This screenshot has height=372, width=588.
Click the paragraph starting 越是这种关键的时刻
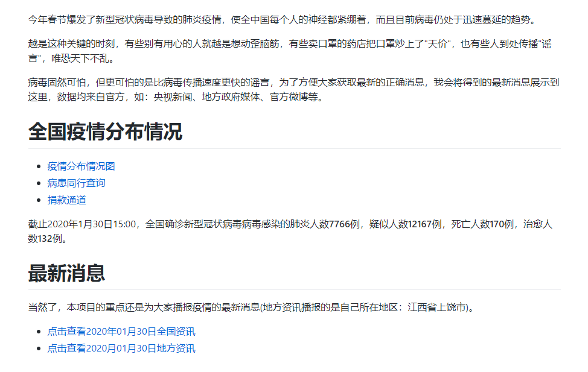tap(290, 51)
